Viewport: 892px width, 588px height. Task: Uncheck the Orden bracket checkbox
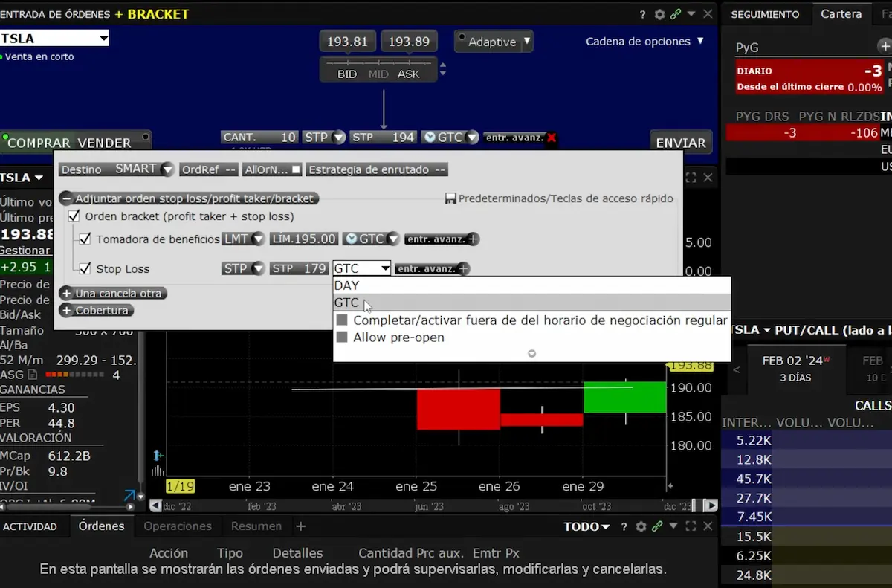click(74, 216)
